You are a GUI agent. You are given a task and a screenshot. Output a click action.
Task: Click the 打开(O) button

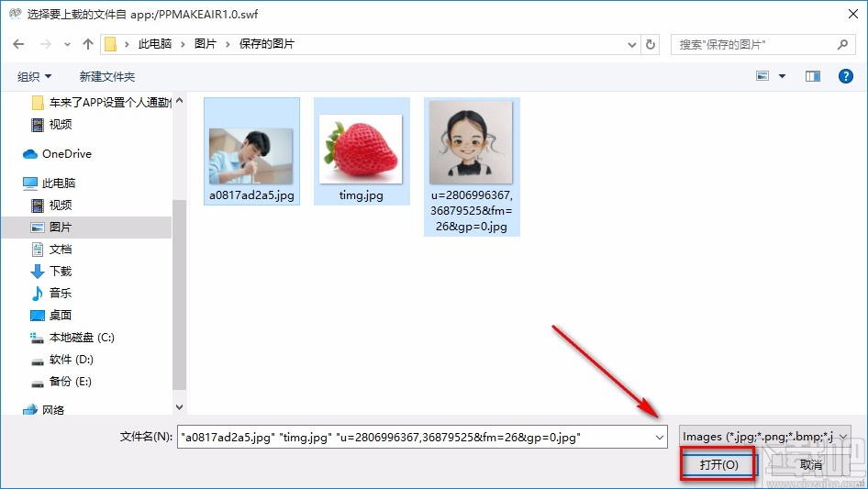(718, 464)
